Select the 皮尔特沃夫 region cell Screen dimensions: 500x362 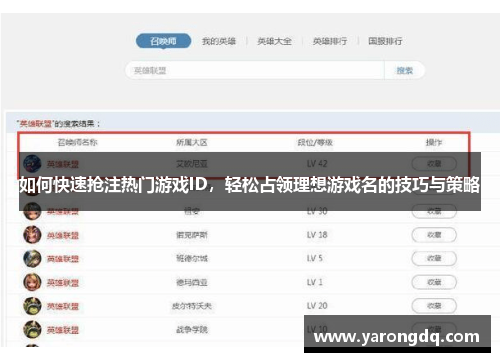[x=192, y=306]
